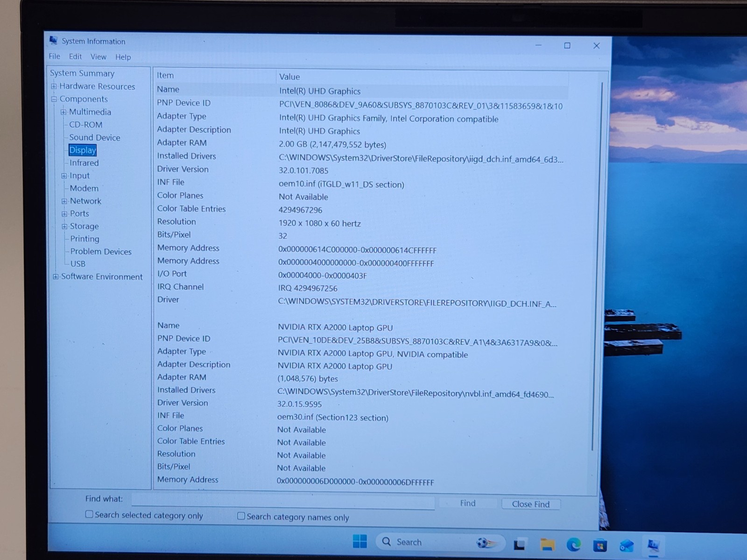Screen dimensions: 747x560
Task: Enable Search selected category only
Action: (89, 514)
